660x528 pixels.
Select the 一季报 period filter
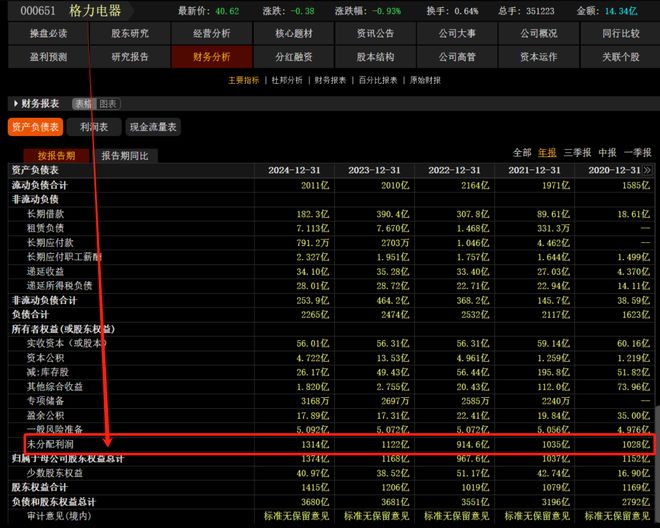click(637, 153)
